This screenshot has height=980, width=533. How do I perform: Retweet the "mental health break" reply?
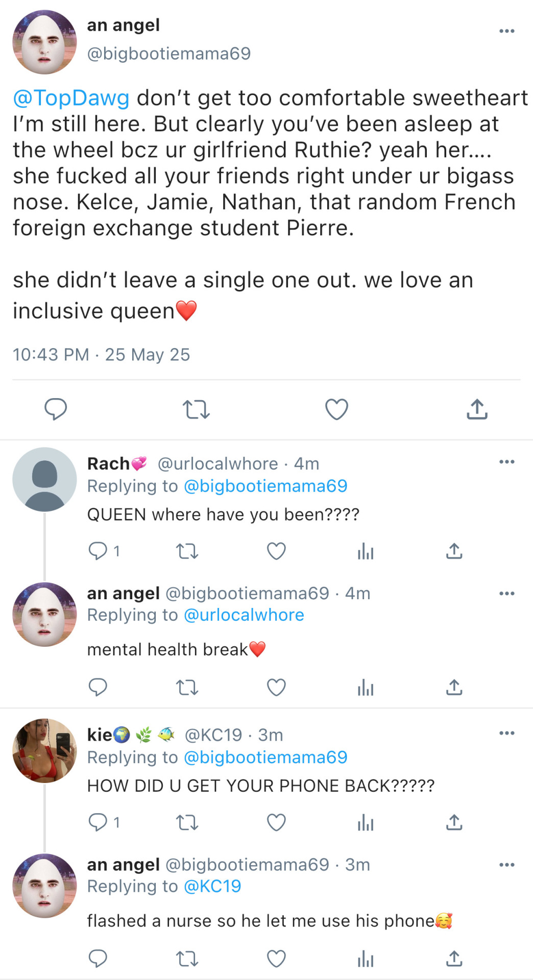pyautogui.click(x=187, y=688)
